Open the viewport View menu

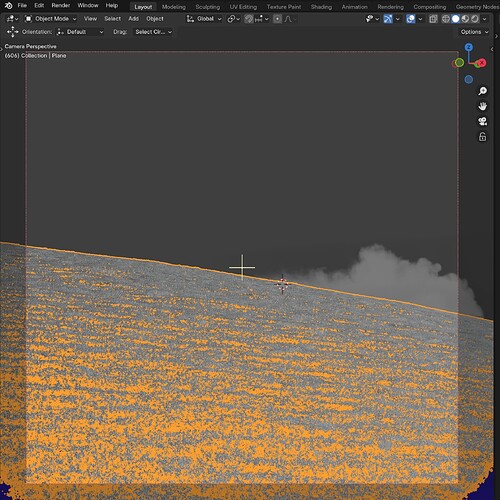[x=90, y=19]
